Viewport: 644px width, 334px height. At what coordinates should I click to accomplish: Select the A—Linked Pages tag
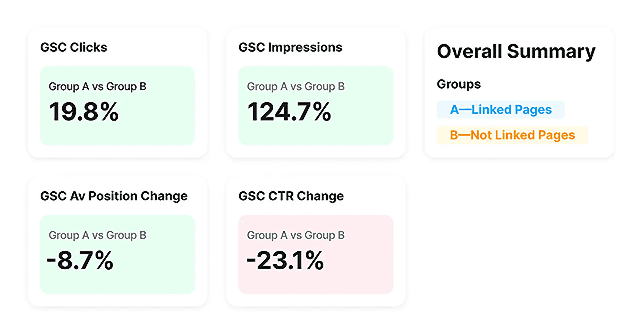pos(501,110)
